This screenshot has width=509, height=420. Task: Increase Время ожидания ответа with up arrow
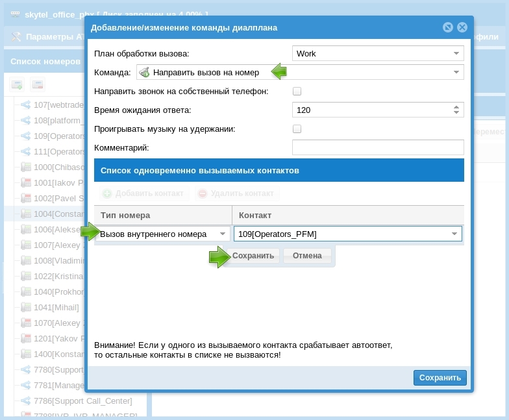coord(456,107)
